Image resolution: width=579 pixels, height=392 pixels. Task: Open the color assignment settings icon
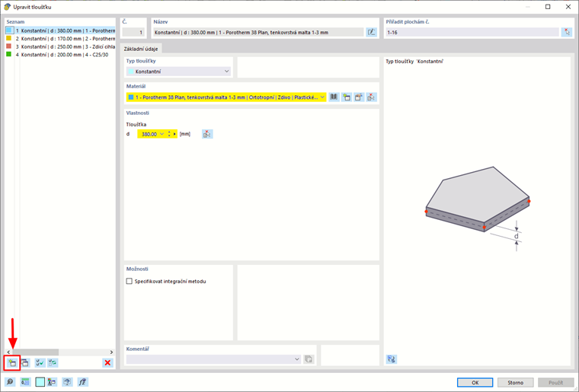(52, 382)
